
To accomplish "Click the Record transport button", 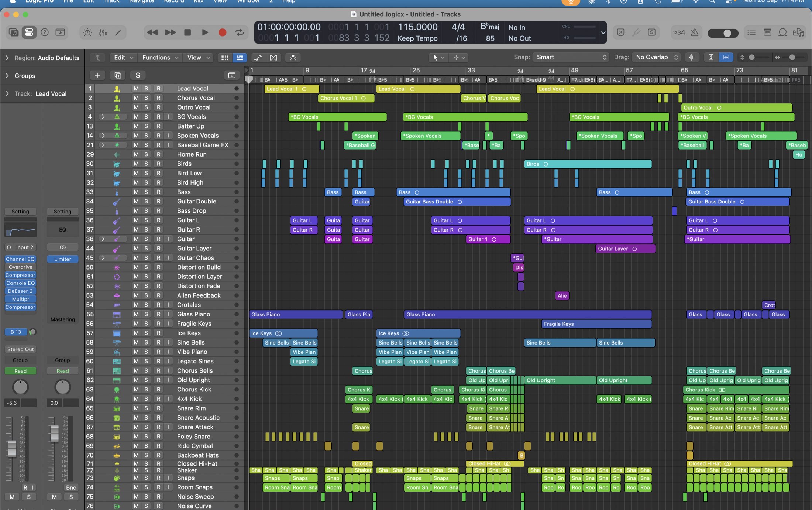I will [x=222, y=32].
